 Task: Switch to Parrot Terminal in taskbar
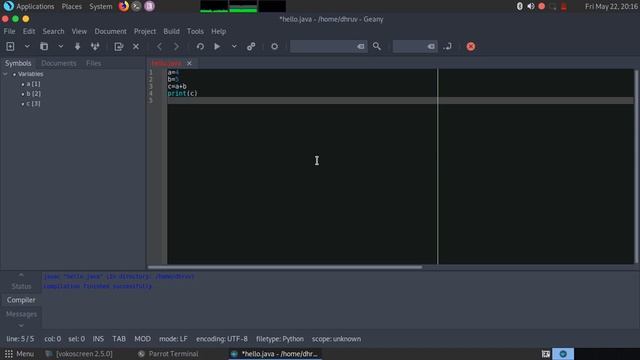(x=168, y=354)
